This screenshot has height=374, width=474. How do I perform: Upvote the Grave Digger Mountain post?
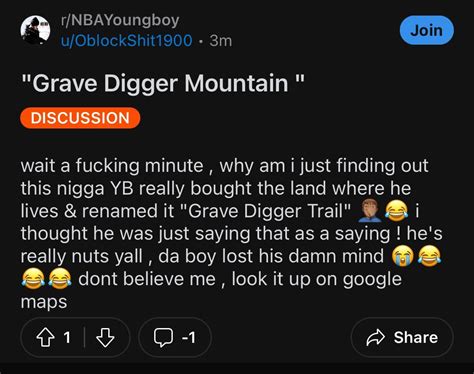[46, 337]
